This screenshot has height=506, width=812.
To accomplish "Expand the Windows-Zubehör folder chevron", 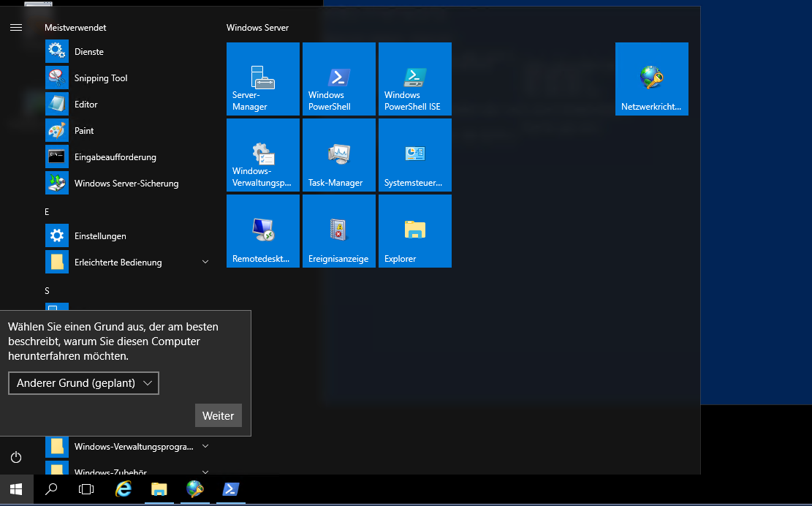I will [x=205, y=472].
